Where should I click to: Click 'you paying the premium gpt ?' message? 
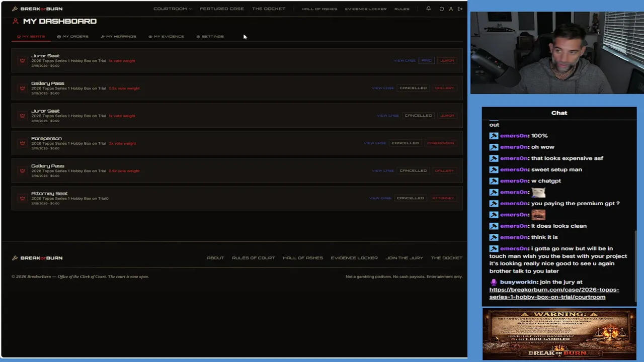575,204
